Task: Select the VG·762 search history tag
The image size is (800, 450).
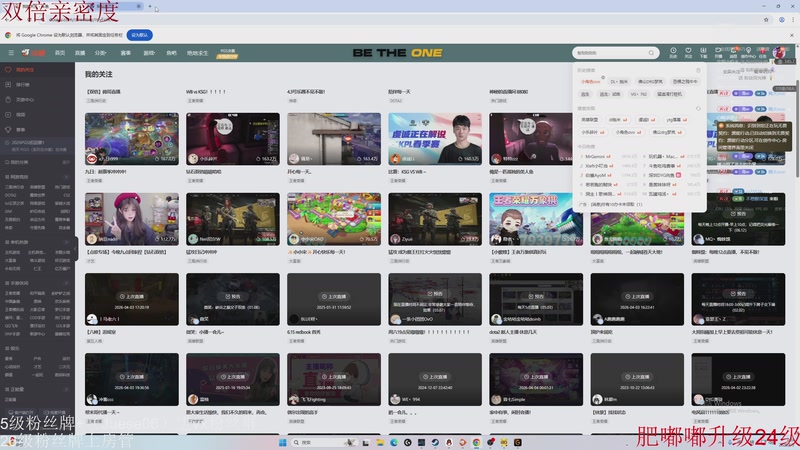Action: 638,94
